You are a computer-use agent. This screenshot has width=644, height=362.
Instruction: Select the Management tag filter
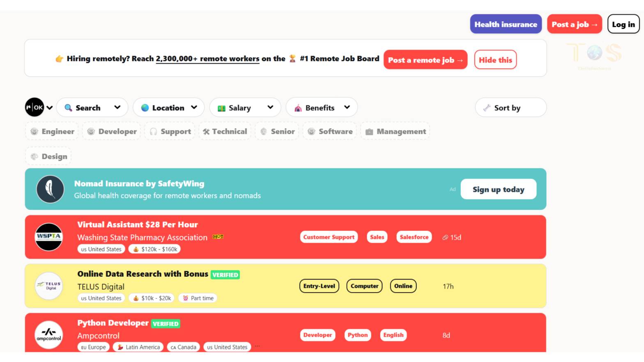pos(396,131)
